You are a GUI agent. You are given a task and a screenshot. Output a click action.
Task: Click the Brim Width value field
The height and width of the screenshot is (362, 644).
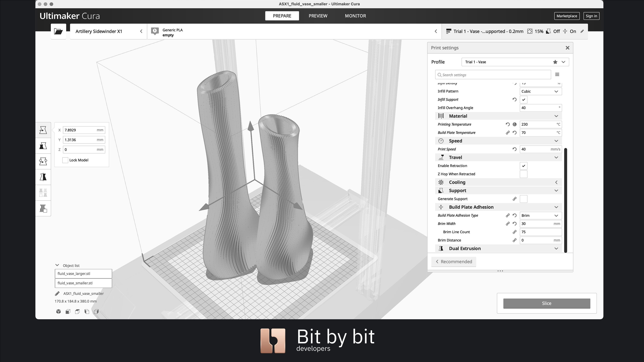(x=541, y=224)
